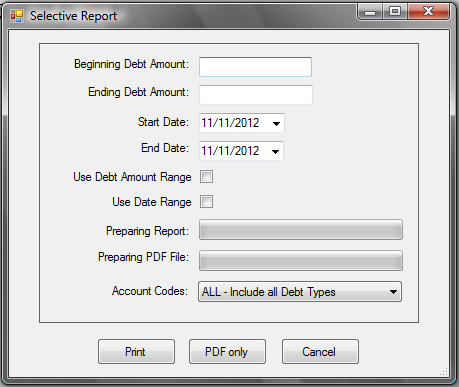This screenshot has height=387, width=459.
Task: Click the Preparing Report progress bar
Action: coord(301,230)
